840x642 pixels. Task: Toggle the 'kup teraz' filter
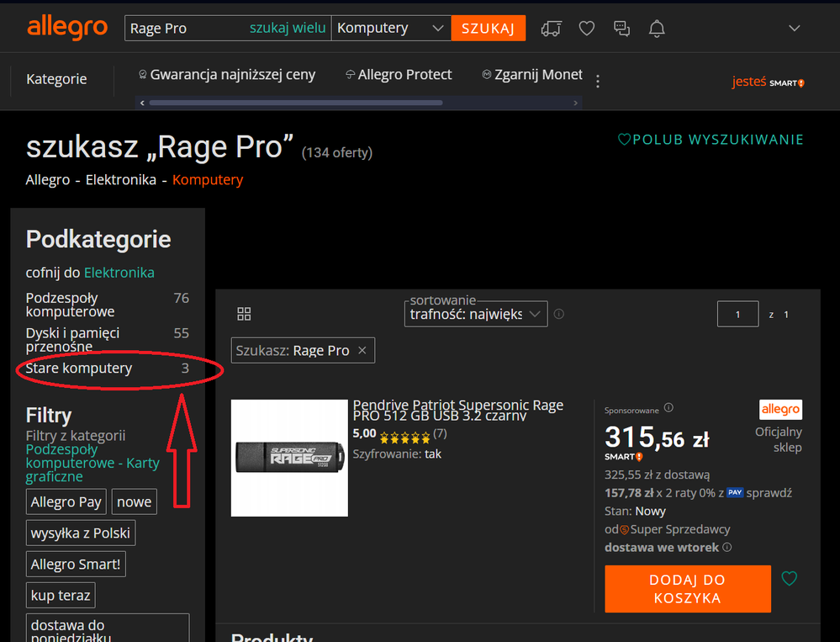(61, 595)
